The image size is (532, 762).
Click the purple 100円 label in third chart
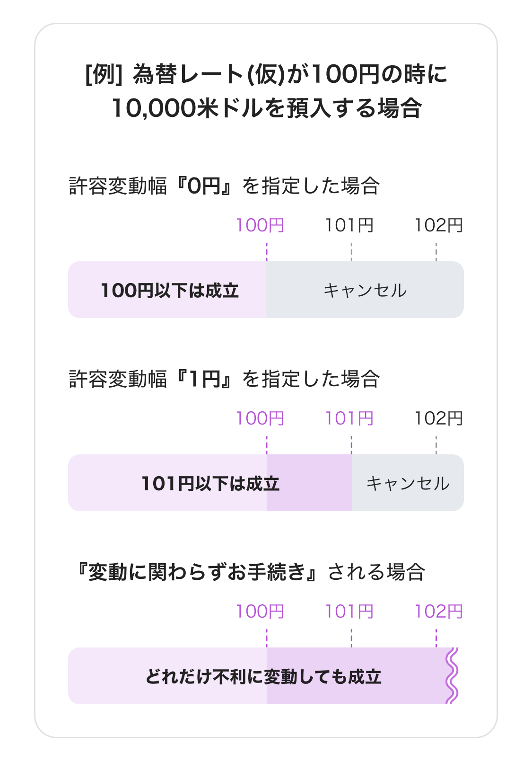(260, 611)
